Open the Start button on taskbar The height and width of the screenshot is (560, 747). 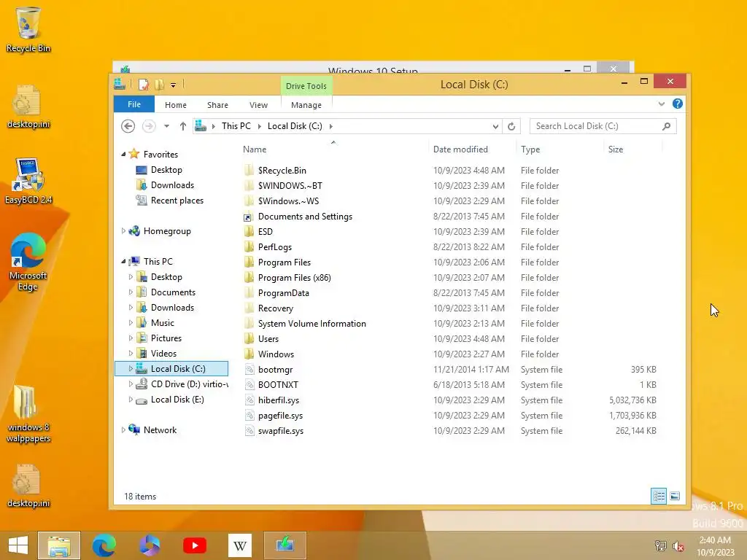coord(18,545)
